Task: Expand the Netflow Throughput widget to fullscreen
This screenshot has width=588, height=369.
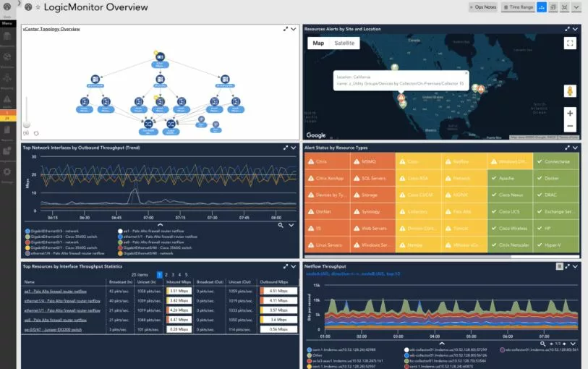Action: pos(567,266)
